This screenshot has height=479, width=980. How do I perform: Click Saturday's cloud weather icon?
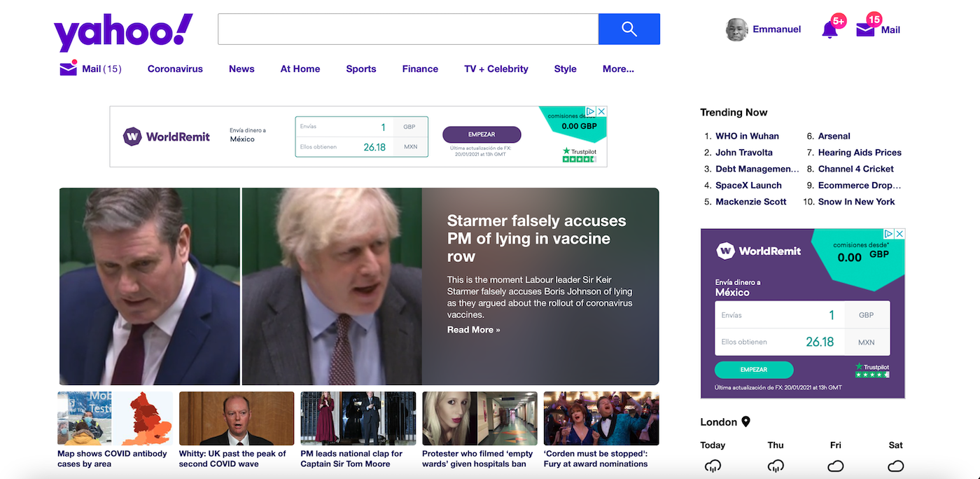896,466
